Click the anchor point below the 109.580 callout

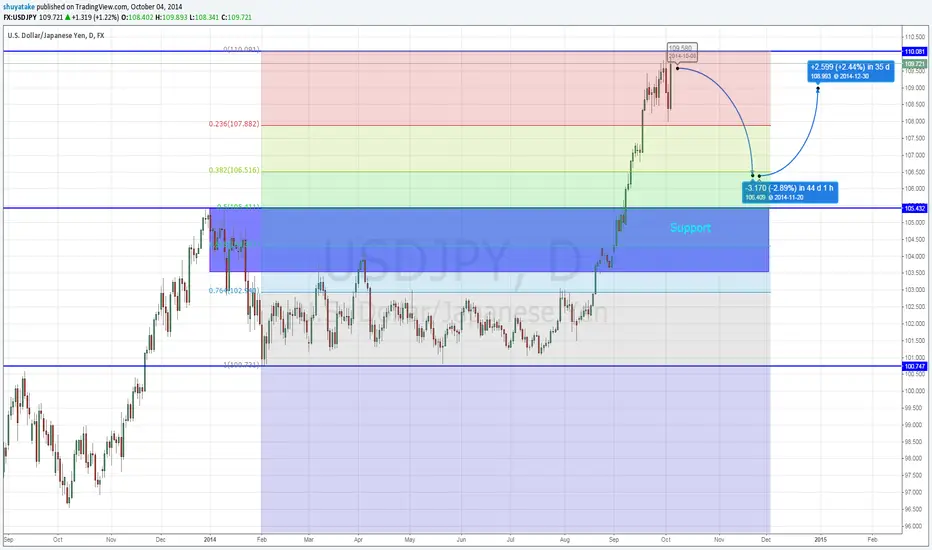678,68
